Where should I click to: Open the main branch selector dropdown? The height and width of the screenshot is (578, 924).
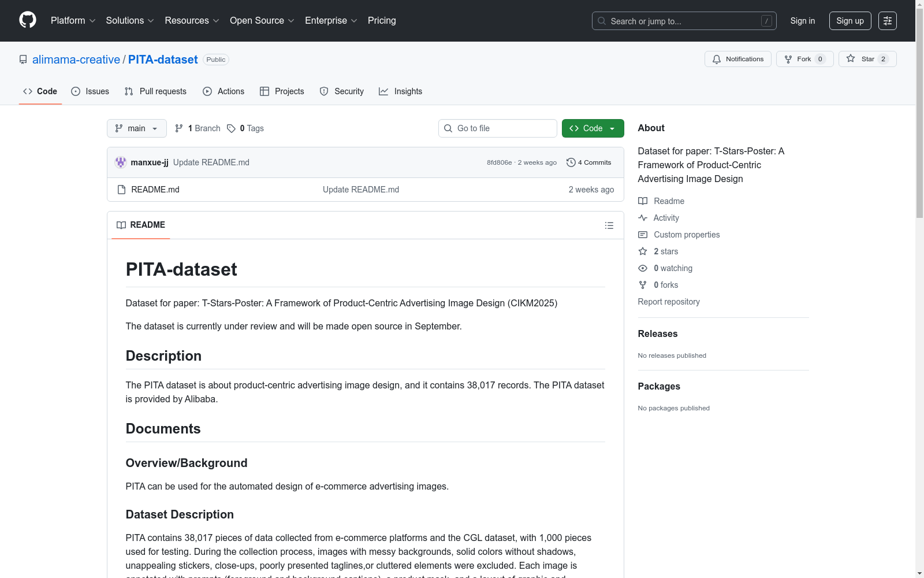coord(137,128)
